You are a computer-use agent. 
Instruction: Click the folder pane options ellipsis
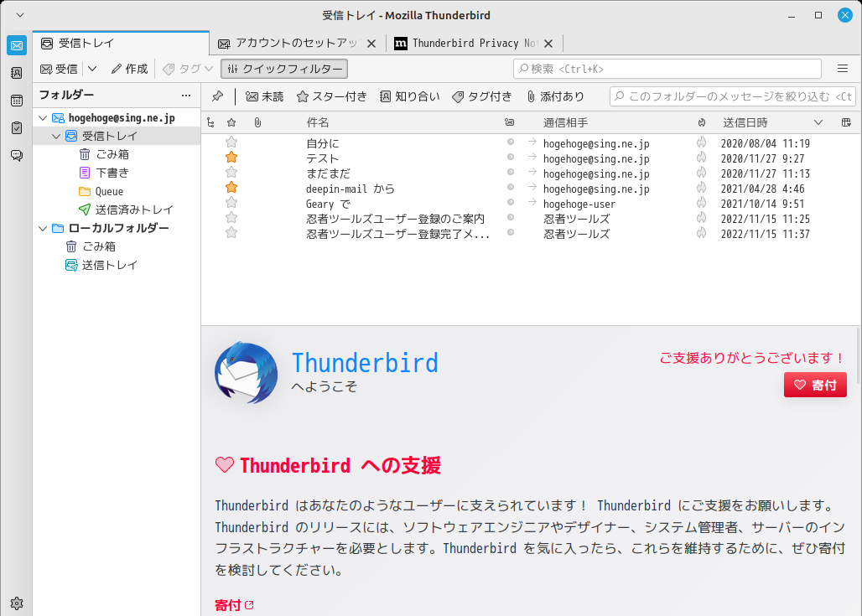186,96
